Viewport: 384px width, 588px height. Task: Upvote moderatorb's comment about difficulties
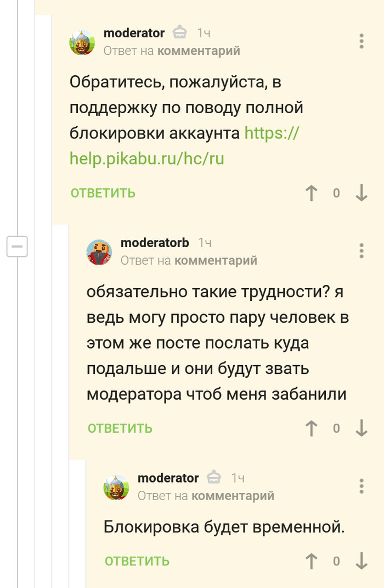[x=312, y=428]
